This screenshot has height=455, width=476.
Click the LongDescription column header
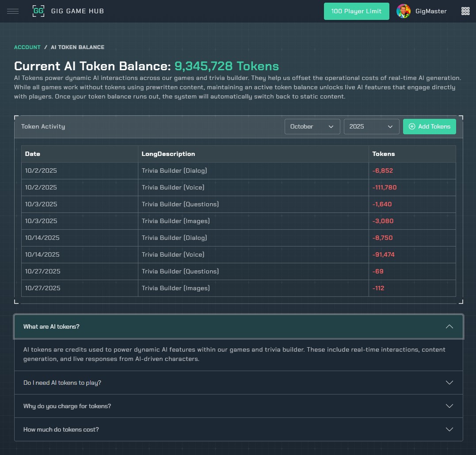tap(168, 154)
